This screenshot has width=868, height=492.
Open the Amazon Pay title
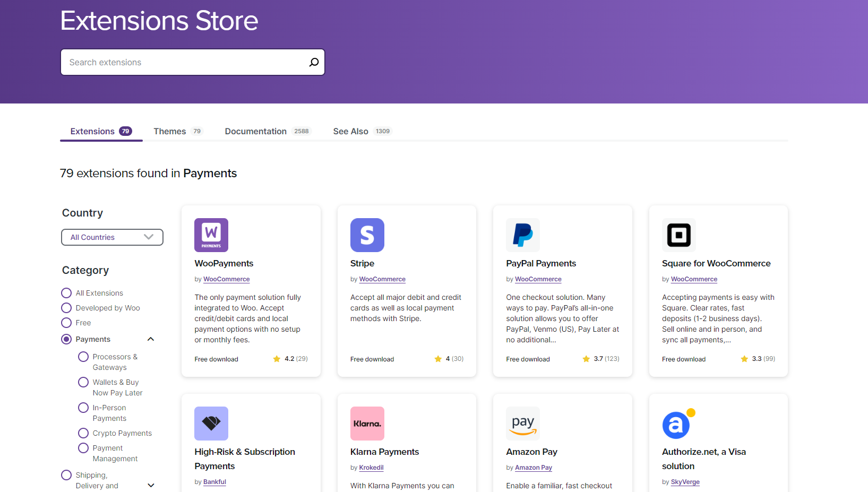[x=531, y=452]
